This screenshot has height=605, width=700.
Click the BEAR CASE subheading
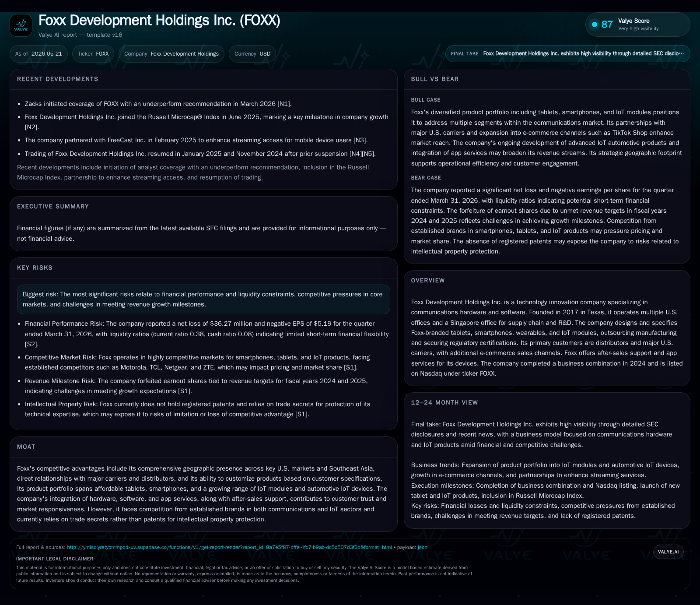click(426, 178)
